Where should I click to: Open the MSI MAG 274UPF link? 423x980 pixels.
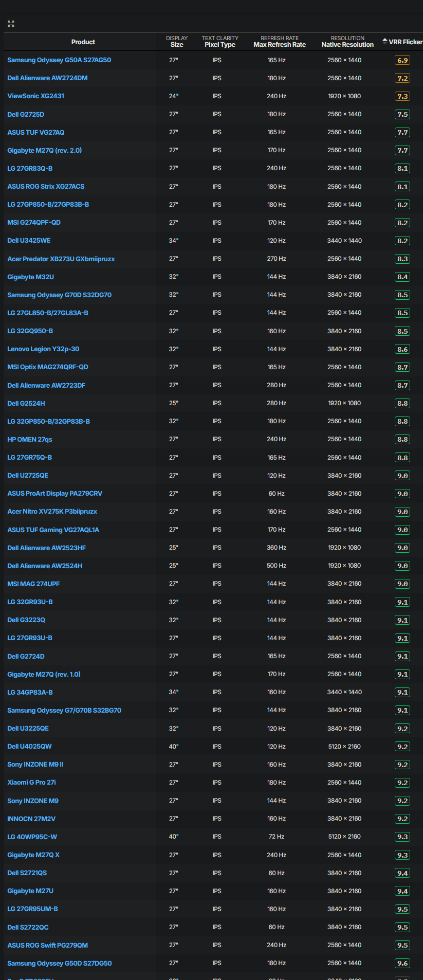coord(33,584)
